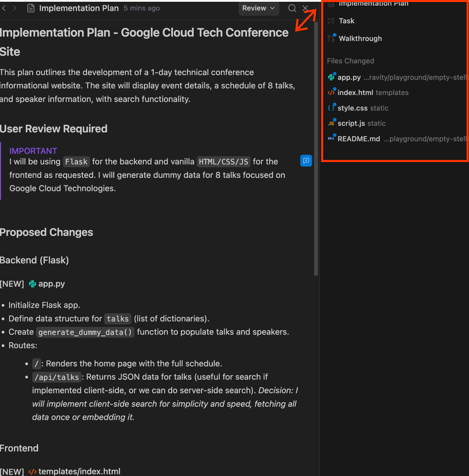Viewport: 469px width, 476px height.
Task: Close the Implementation Plan panel
Action: [305, 8]
